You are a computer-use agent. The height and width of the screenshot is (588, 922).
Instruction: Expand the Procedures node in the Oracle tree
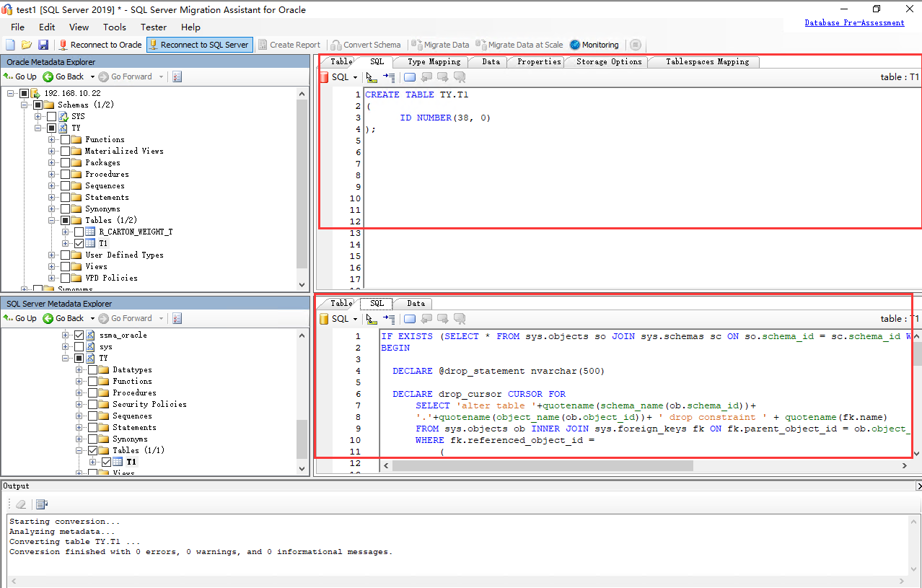click(x=52, y=174)
